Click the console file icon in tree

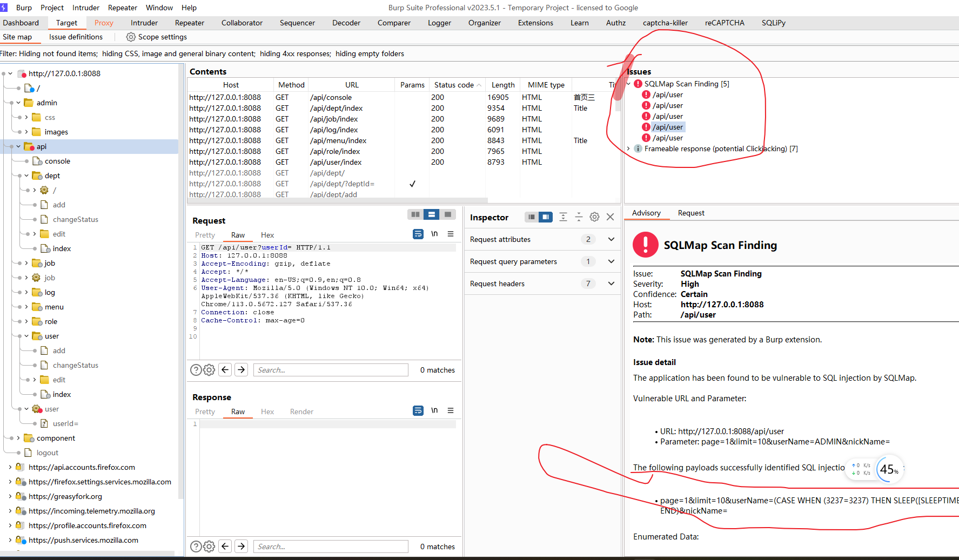37,161
